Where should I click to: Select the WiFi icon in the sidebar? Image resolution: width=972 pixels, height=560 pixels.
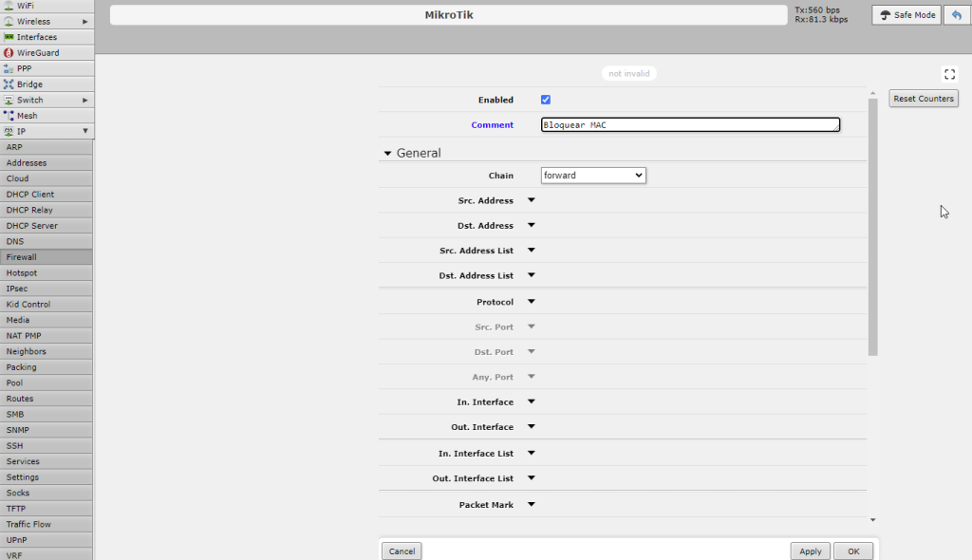9,5
